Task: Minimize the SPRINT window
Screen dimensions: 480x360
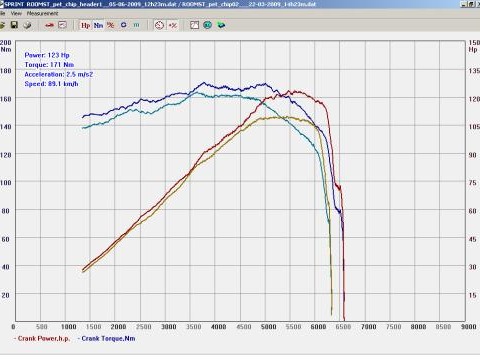Action: pos(465,4)
